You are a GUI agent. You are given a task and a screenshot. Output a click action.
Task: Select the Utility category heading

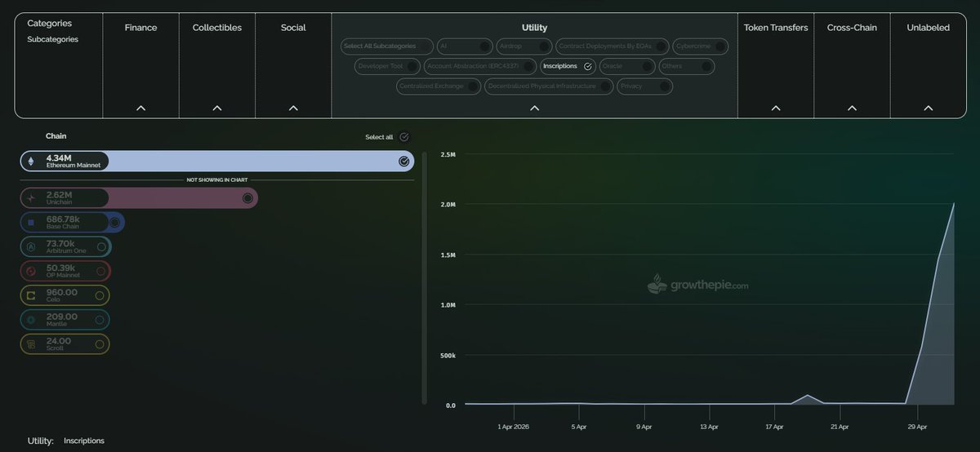click(534, 28)
